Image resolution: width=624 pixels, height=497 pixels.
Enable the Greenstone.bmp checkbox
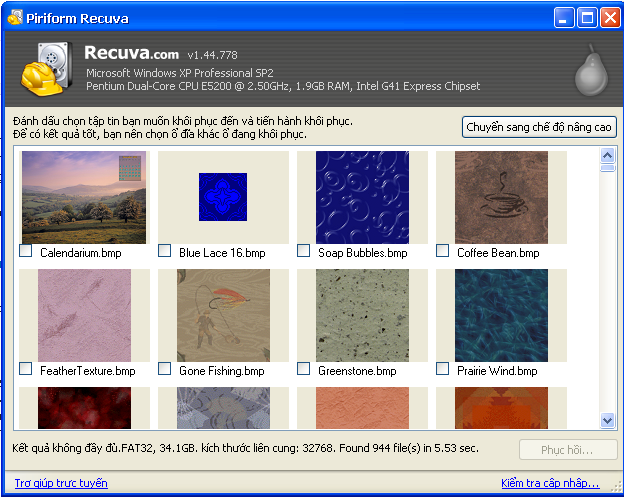304,368
